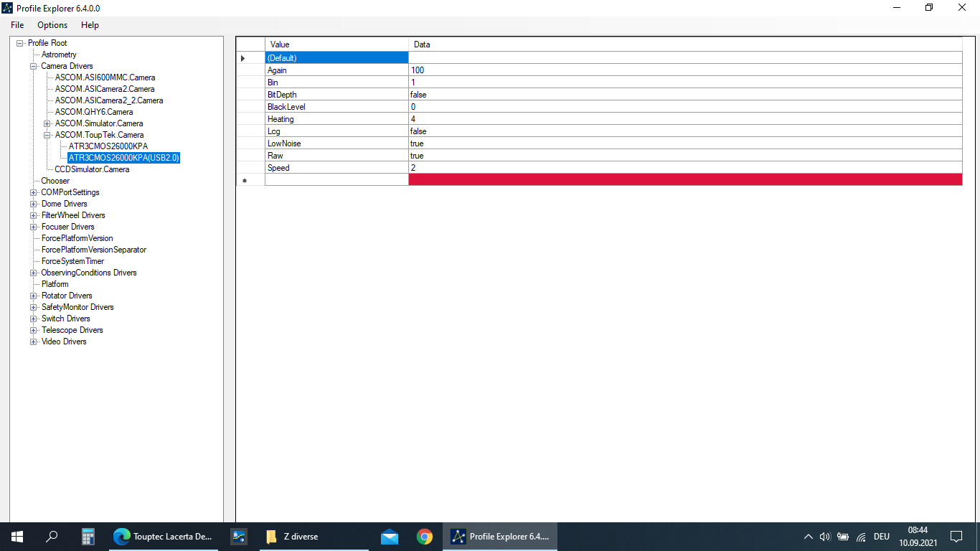Select the (Default) value cell
The height and width of the screenshot is (551, 980).
(x=336, y=57)
